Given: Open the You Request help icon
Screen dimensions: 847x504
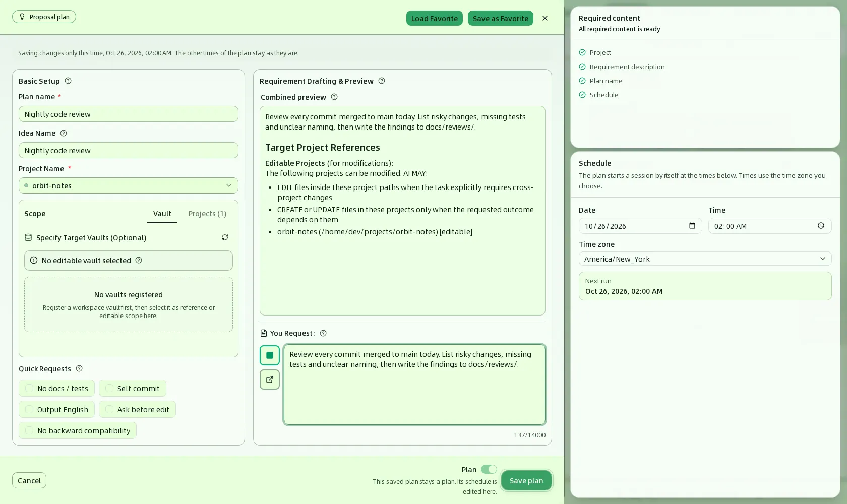Looking at the screenshot, I should [324, 333].
